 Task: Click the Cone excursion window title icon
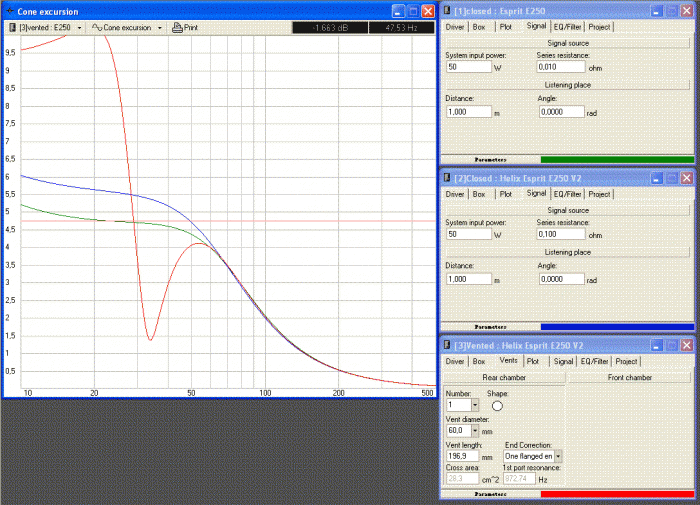[10, 11]
